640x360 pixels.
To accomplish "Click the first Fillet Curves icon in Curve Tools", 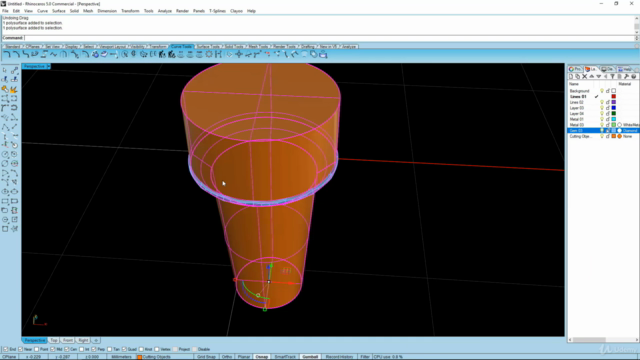I will coord(7,54).
